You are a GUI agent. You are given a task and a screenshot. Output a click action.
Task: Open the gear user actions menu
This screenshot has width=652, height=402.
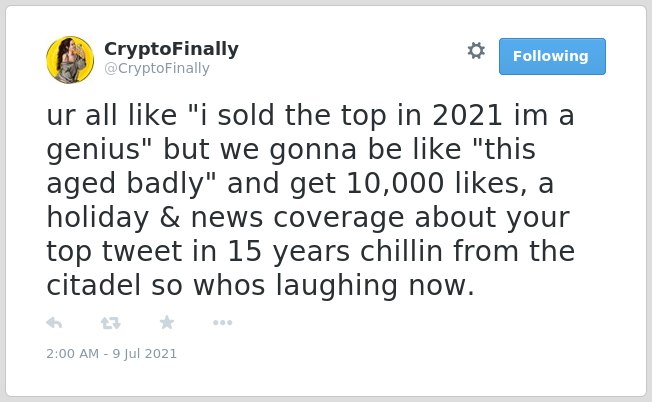pos(476,51)
